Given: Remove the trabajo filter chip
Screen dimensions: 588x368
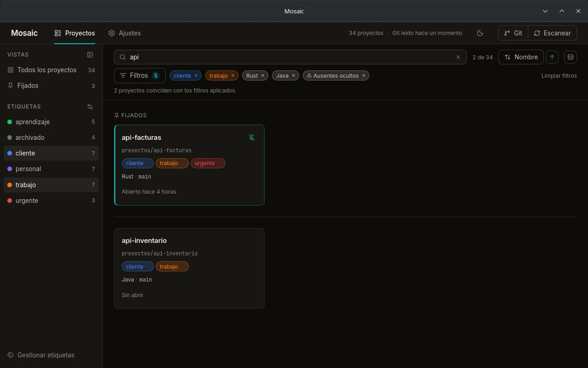Looking at the screenshot, I should point(233,75).
